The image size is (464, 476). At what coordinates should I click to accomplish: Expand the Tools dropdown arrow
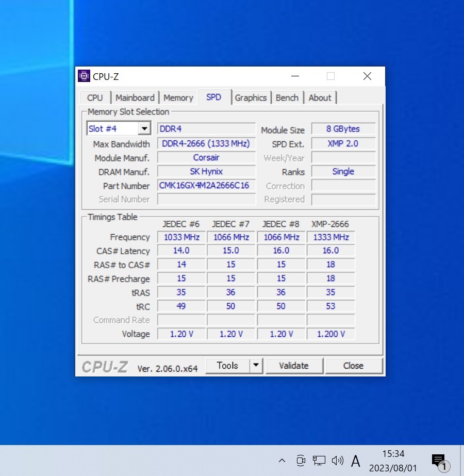point(256,366)
